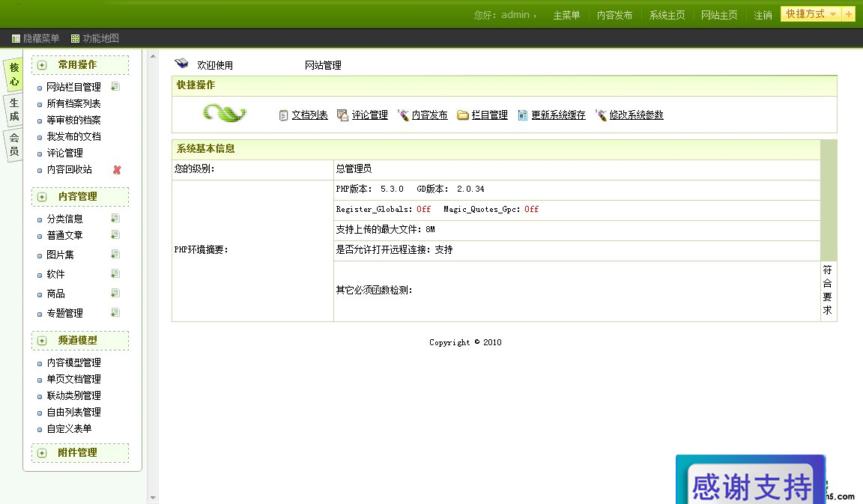Open 内容回收站 in sidebar
The height and width of the screenshot is (504, 863).
70,169
